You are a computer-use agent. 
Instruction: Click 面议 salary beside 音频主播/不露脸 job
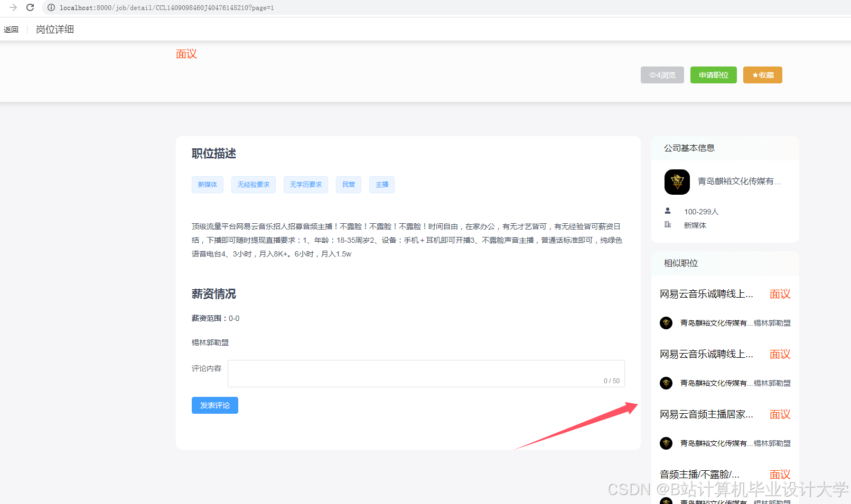click(x=780, y=474)
